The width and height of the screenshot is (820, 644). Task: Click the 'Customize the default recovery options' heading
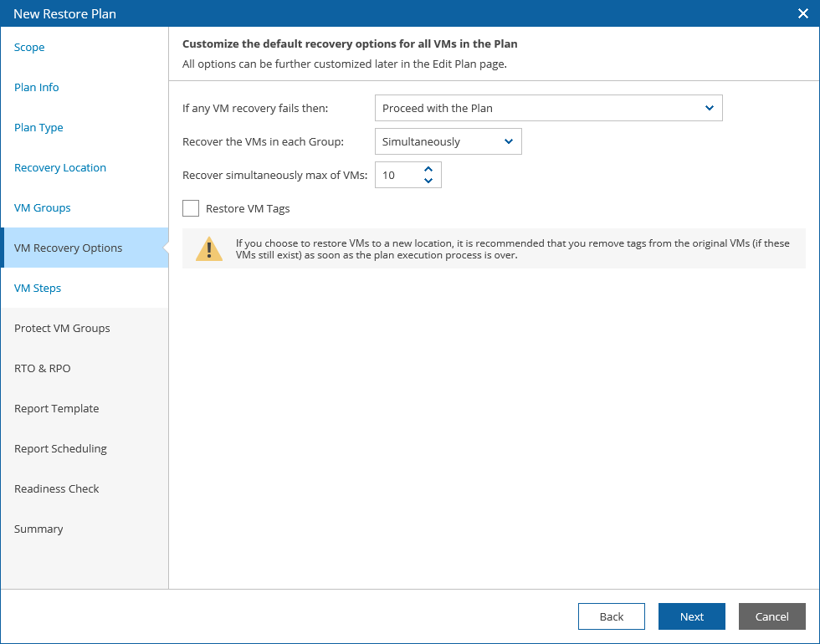tap(350, 43)
